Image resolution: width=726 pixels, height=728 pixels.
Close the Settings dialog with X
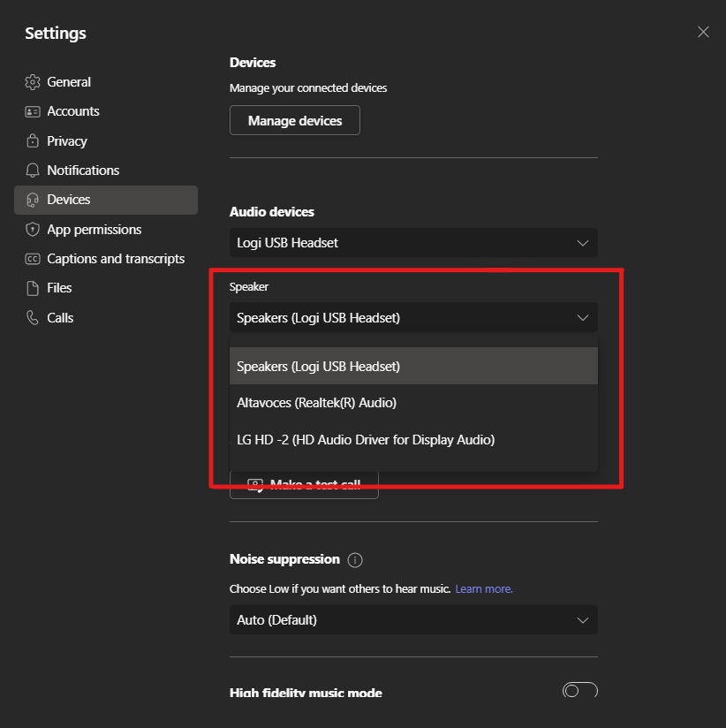click(703, 32)
